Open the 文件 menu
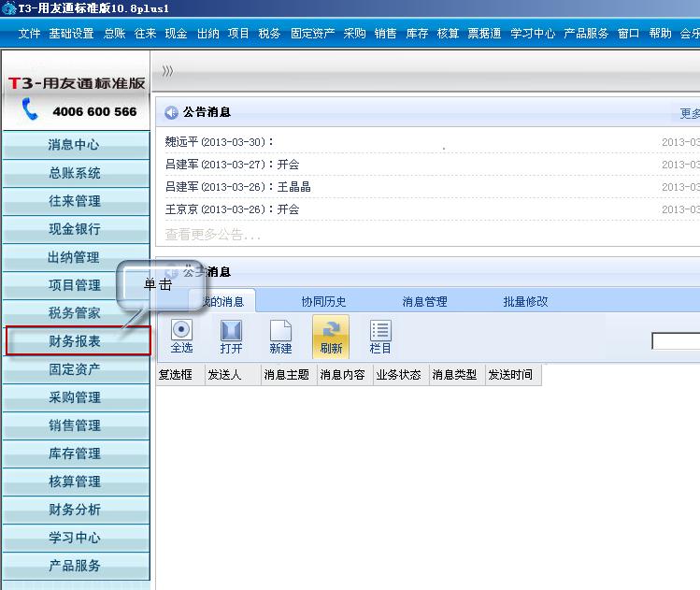This screenshot has width=700, height=590. pos(30,34)
